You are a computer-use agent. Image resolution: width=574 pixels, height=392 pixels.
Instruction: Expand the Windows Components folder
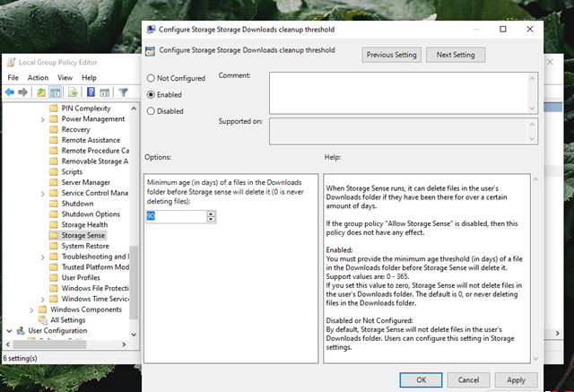click(x=32, y=309)
